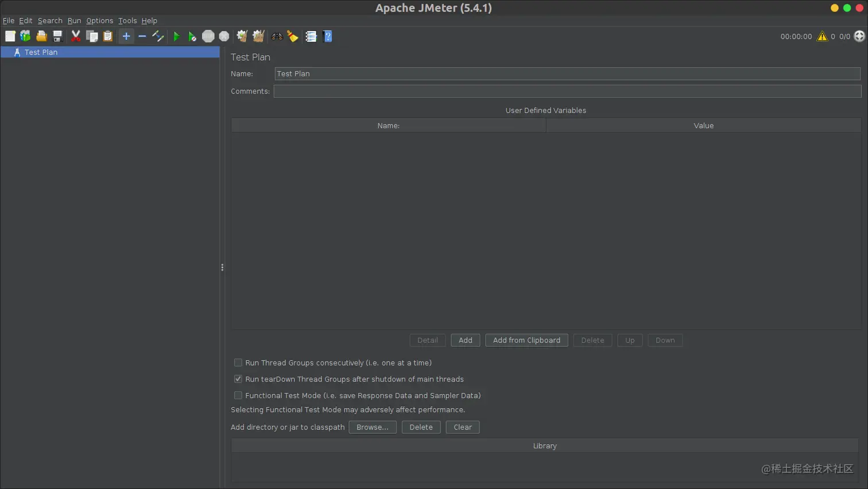The width and height of the screenshot is (868, 489).
Task: Click the Toggle enable/disable icon
Action: [x=158, y=36]
